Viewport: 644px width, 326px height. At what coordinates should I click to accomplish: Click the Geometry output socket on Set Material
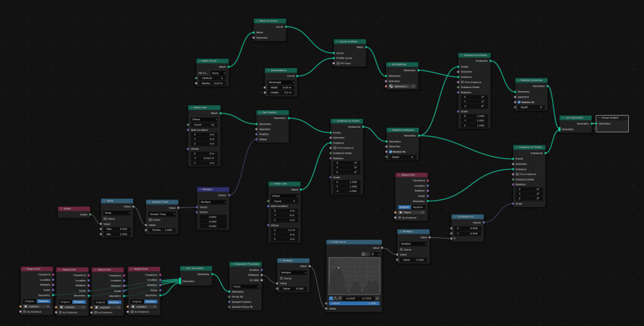(x=419, y=70)
